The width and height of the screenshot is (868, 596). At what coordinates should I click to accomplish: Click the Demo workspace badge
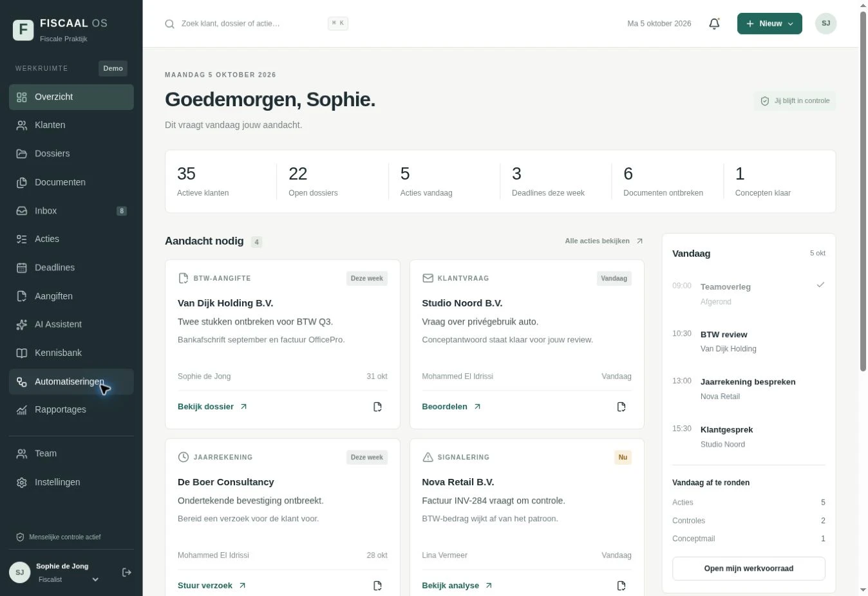coord(113,69)
